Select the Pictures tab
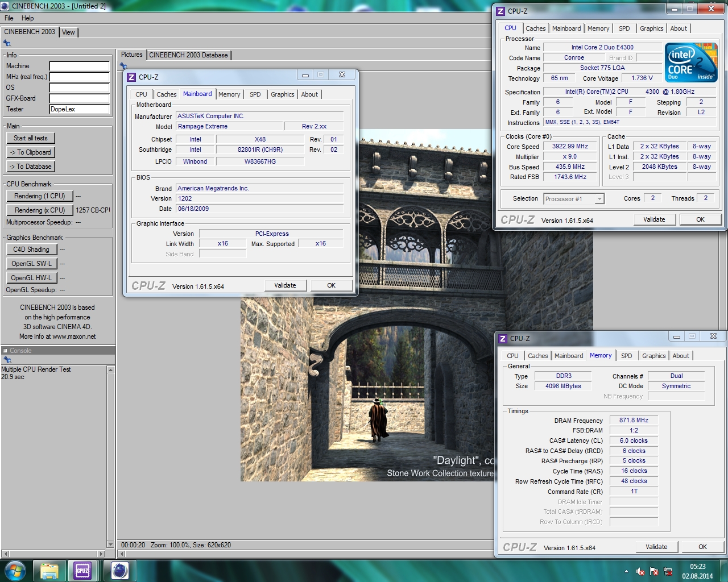728x582 pixels. [132, 55]
